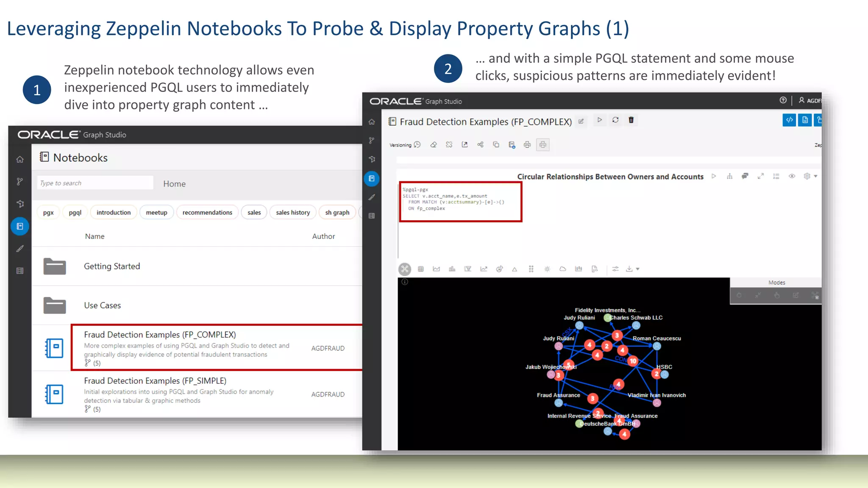This screenshot has width=868, height=488.
Task: Click the Type to search field
Action: [95, 183]
